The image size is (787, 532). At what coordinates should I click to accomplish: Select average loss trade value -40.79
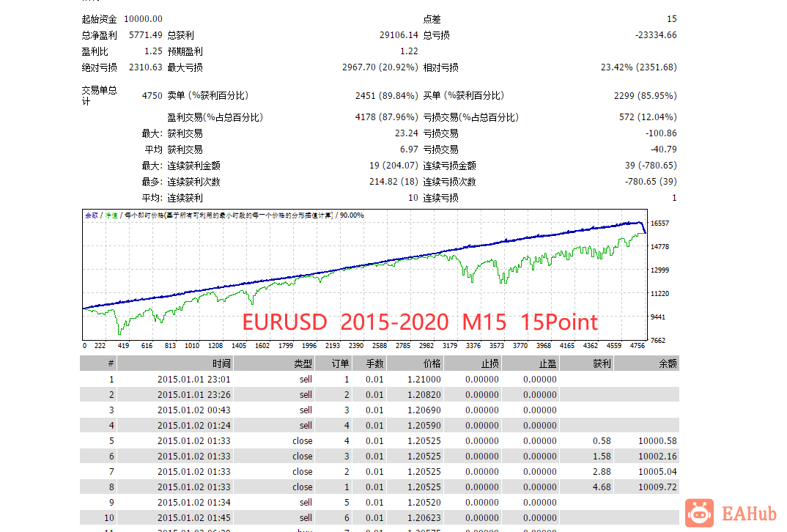coord(664,149)
